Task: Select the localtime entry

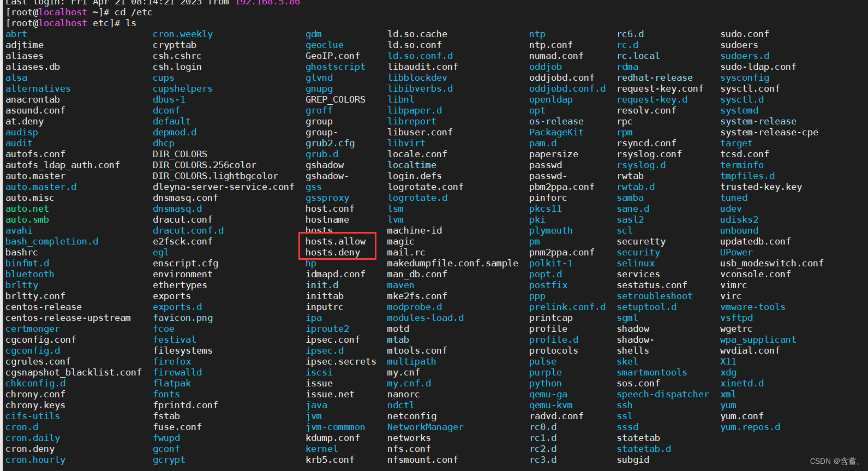Action: [412, 165]
